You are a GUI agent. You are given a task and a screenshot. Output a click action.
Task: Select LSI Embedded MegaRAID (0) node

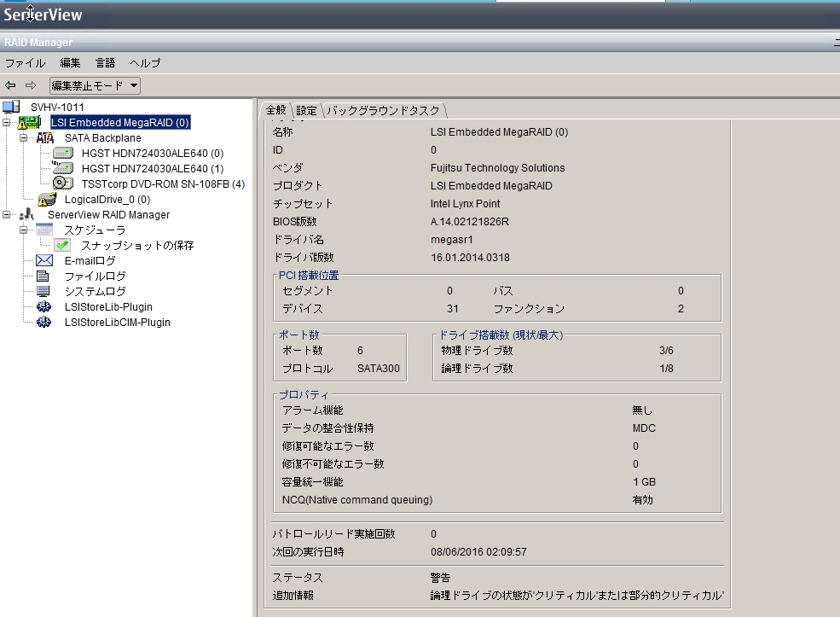pyautogui.click(x=120, y=123)
